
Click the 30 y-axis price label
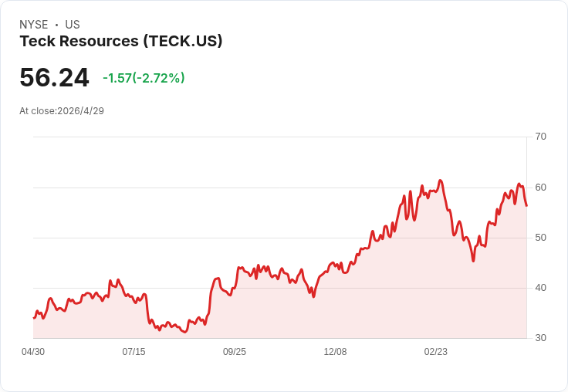(540, 338)
